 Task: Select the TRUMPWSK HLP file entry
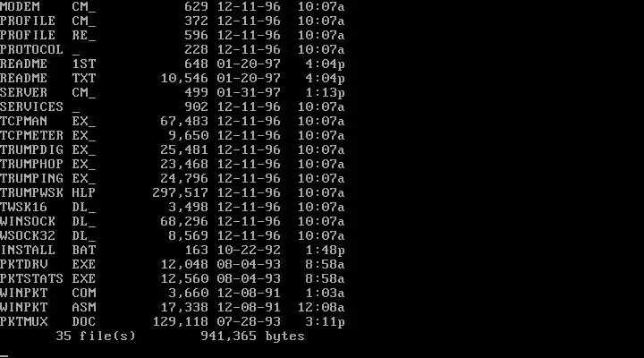point(172,192)
